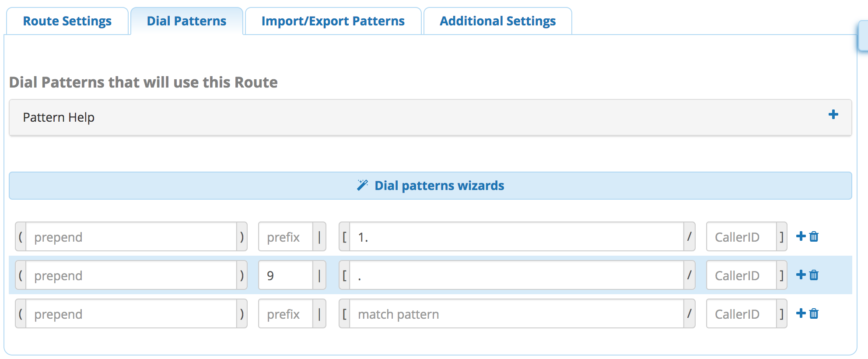Go to the Additional Settings tab

(x=497, y=21)
